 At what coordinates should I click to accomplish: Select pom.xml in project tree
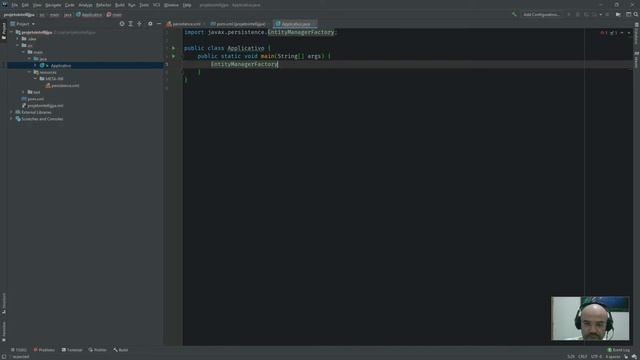[x=33, y=99]
